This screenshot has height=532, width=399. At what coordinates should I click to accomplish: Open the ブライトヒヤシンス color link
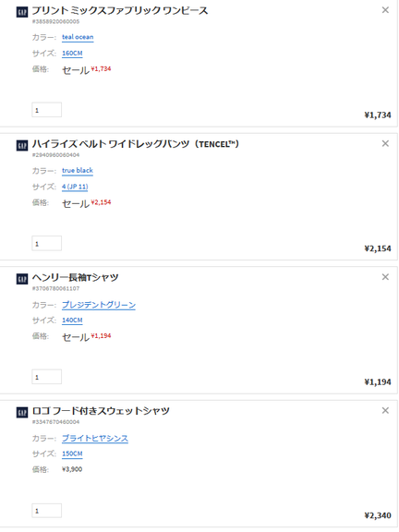click(95, 438)
